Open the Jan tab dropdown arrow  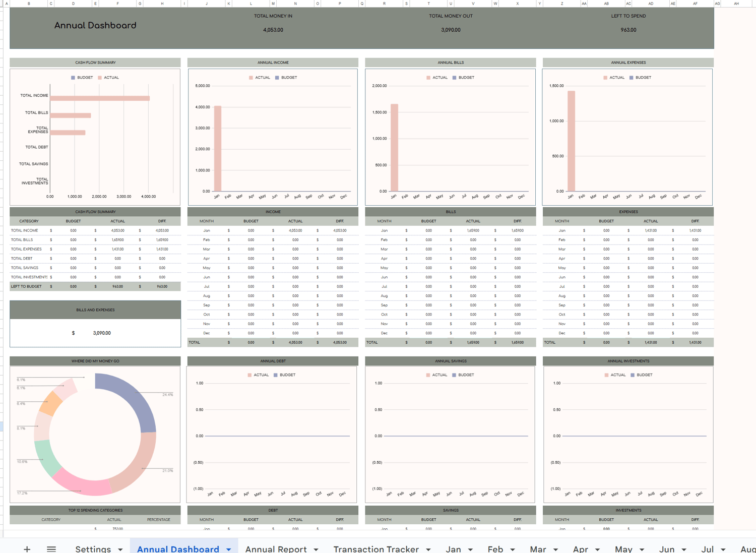[x=470, y=549]
